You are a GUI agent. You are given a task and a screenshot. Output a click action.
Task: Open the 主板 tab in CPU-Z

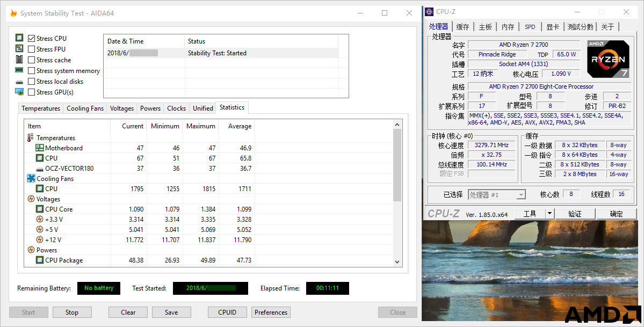click(485, 27)
